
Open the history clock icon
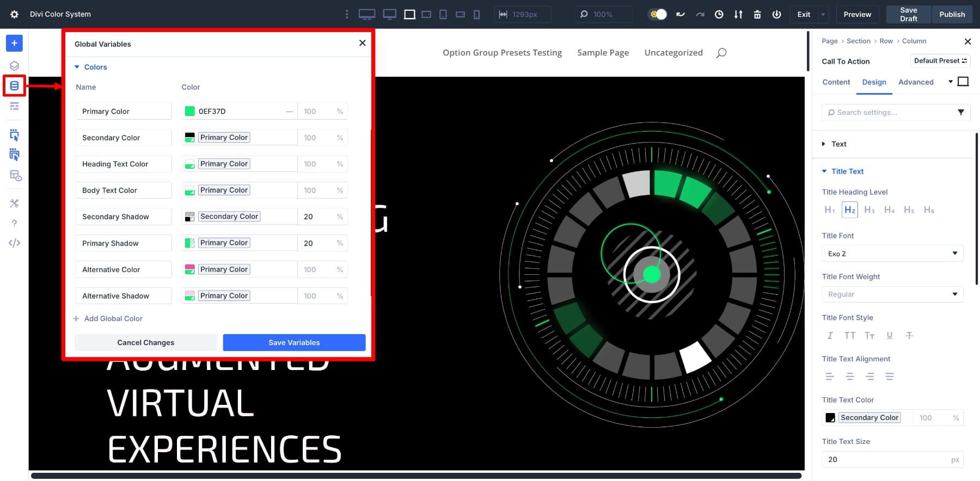719,15
